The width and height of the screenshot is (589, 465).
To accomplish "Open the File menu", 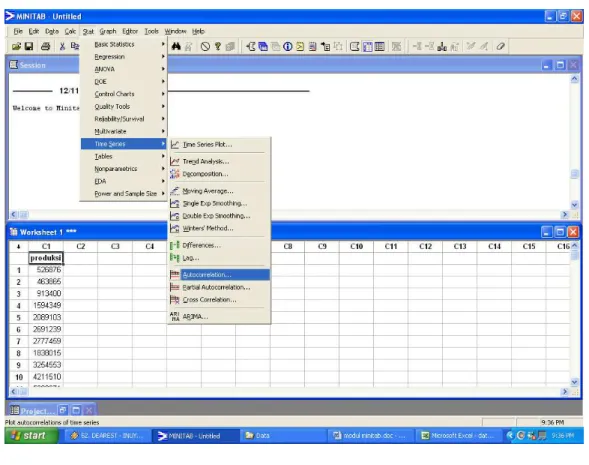I will [x=18, y=31].
